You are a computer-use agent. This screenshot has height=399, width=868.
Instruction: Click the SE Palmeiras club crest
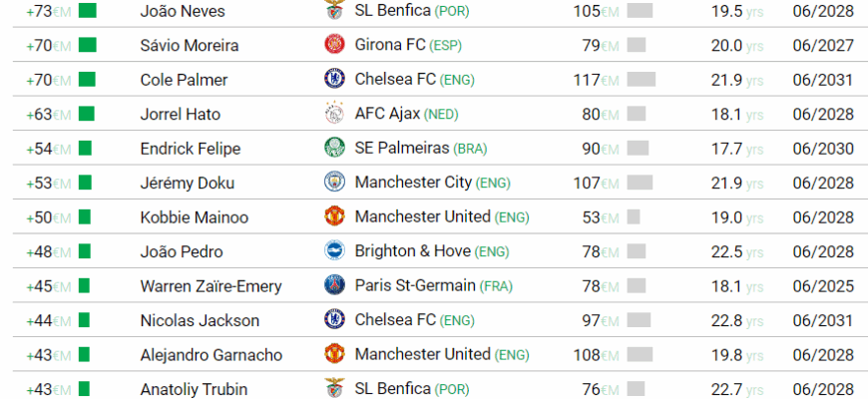point(333,148)
